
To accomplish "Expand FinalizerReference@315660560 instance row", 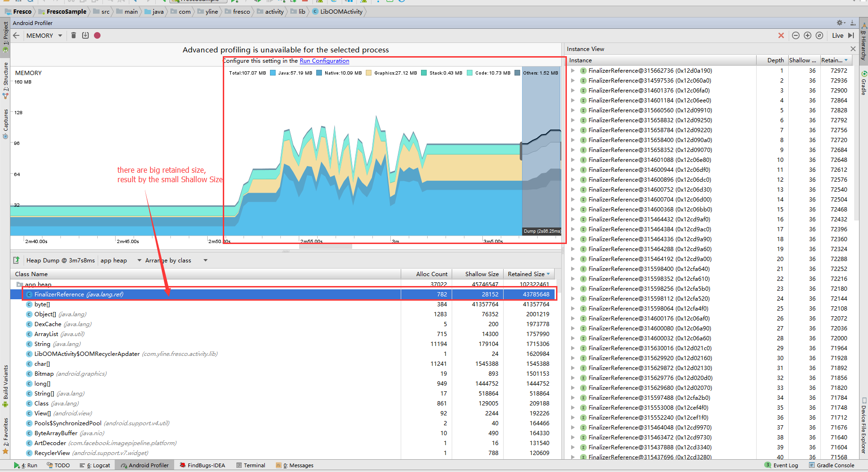I will pos(573,110).
